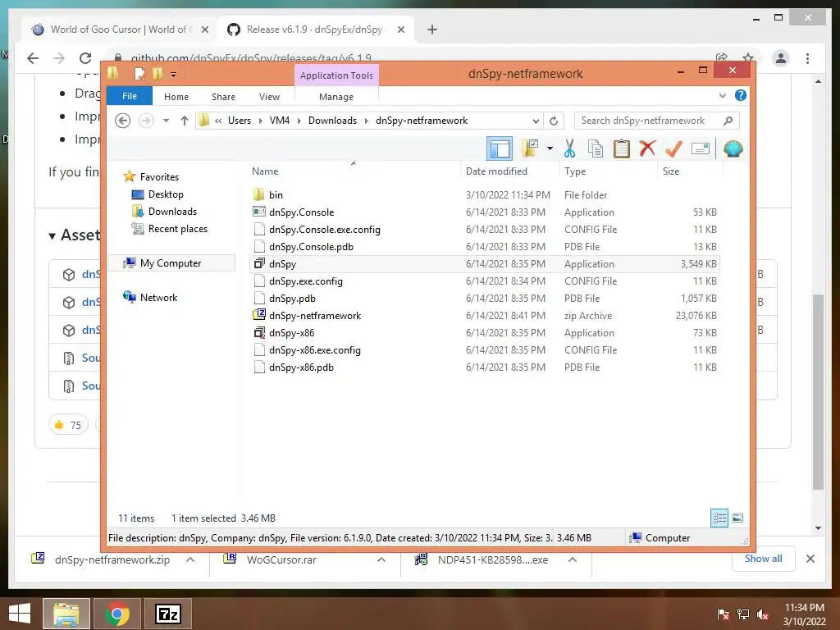The width and height of the screenshot is (840, 630).
Task: Refresh the dnSpy-netframework folder
Action: point(554,121)
